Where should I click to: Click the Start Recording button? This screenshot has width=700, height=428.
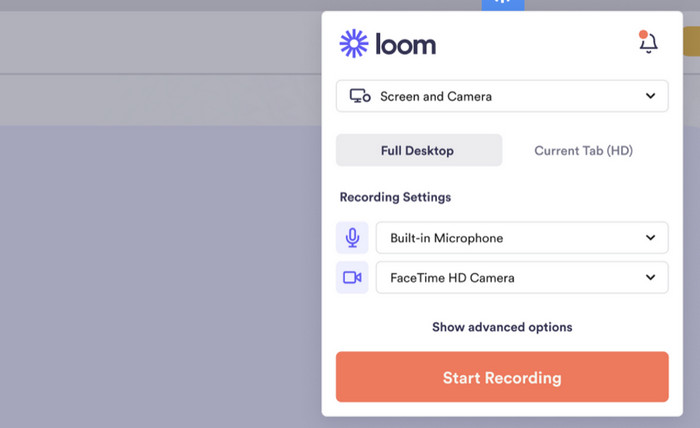coord(502,377)
